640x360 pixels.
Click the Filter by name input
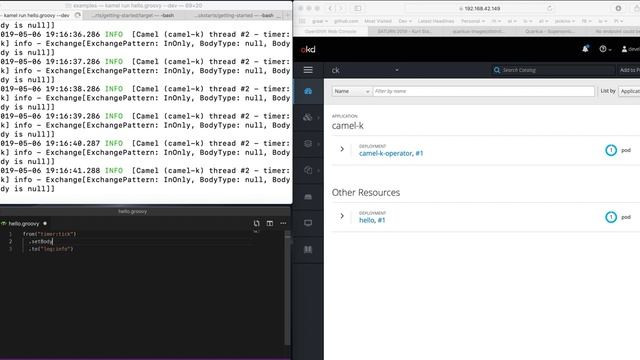(483, 91)
